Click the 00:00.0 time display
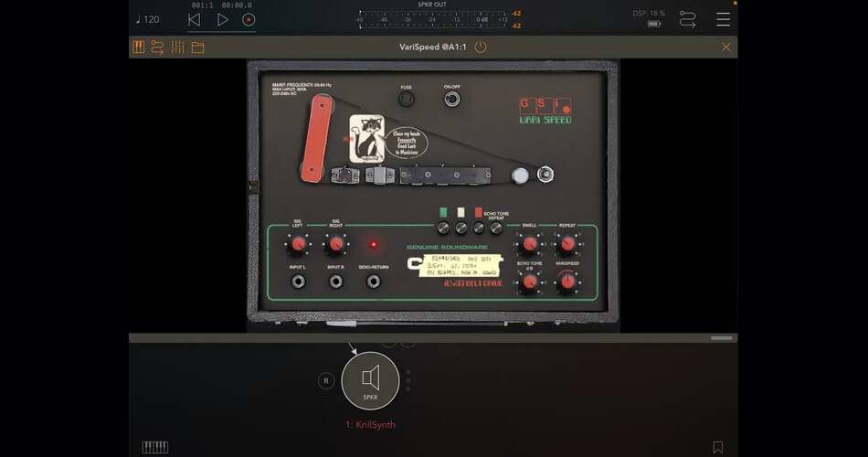868x457 pixels. coord(237,5)
